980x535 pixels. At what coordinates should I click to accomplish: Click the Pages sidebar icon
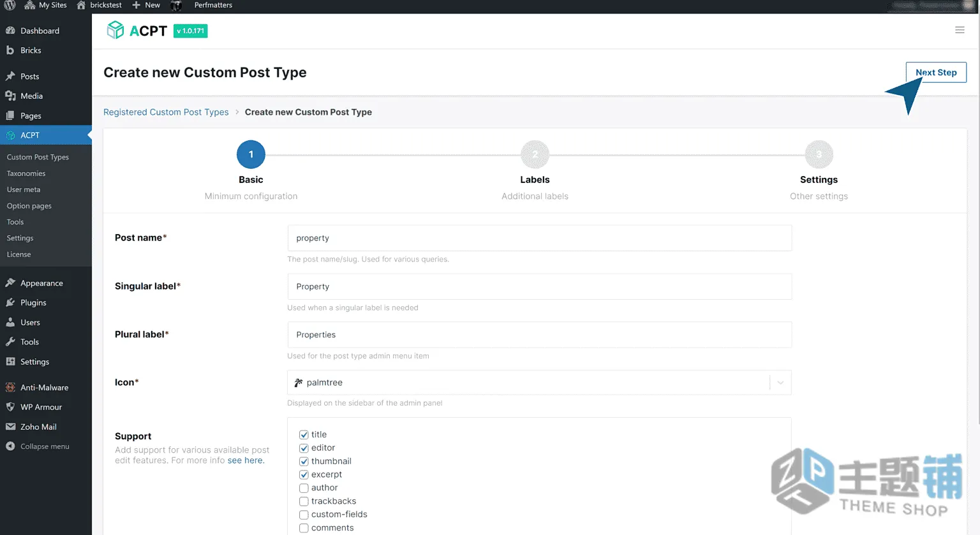click(10, 115)
